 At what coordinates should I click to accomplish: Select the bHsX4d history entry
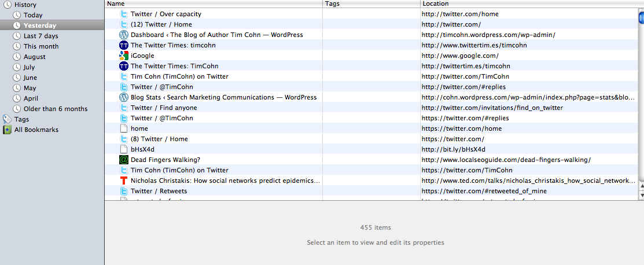[x=142, y=149]
